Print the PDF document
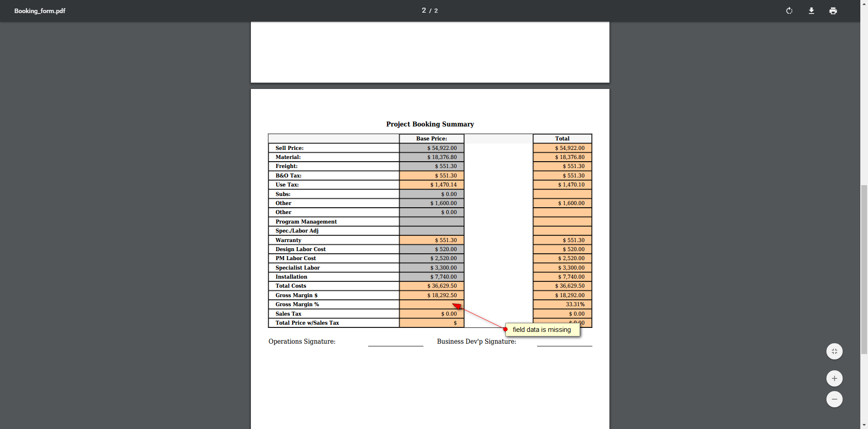 click(x=833, y=11)
